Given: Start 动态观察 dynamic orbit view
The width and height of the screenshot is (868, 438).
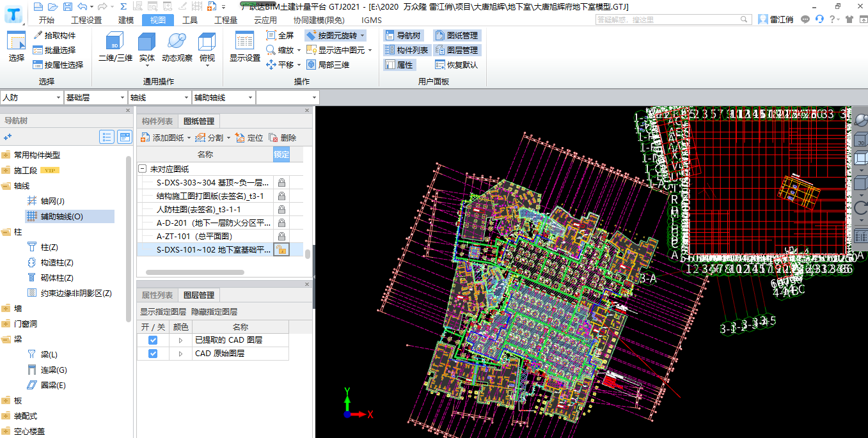Looking at the screenshot, I should pos(177,47).
